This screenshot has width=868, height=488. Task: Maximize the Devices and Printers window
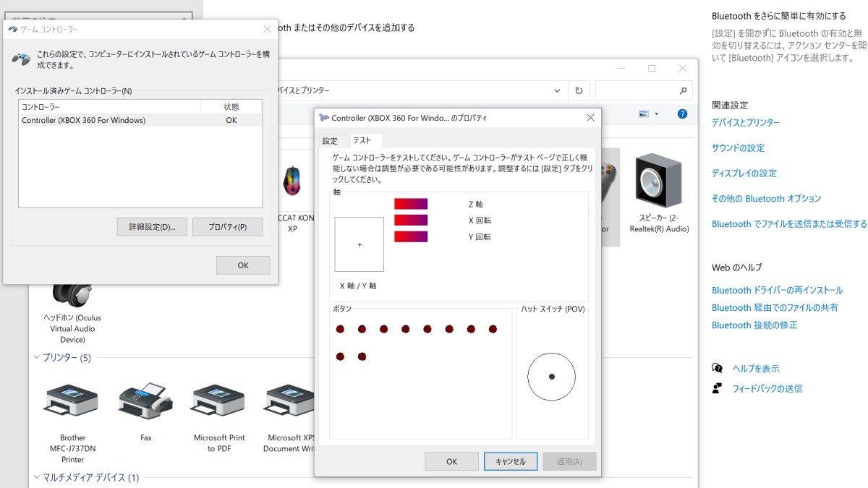click(x=652, y=68)
